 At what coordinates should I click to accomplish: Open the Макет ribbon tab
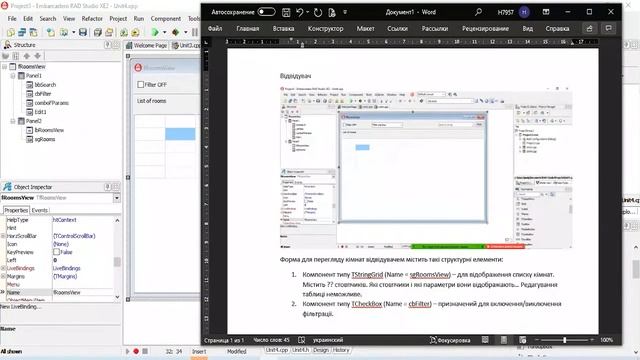tap(365, 29)
